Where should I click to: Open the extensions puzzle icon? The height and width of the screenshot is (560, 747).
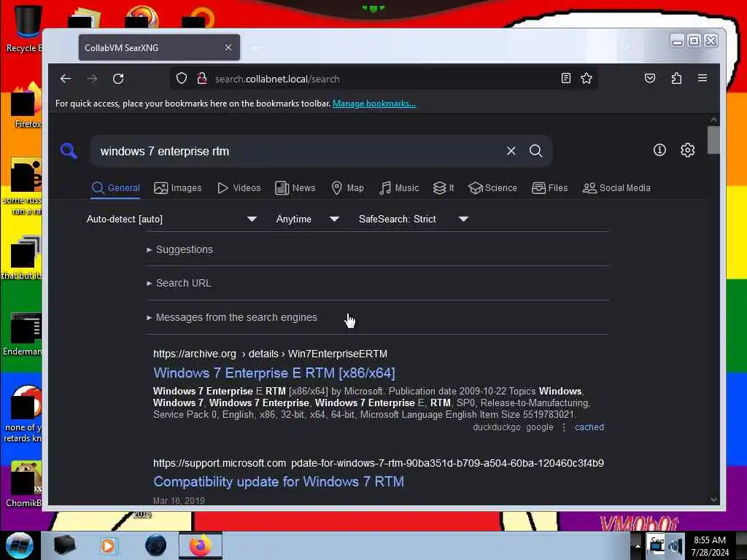click(676, 78)
